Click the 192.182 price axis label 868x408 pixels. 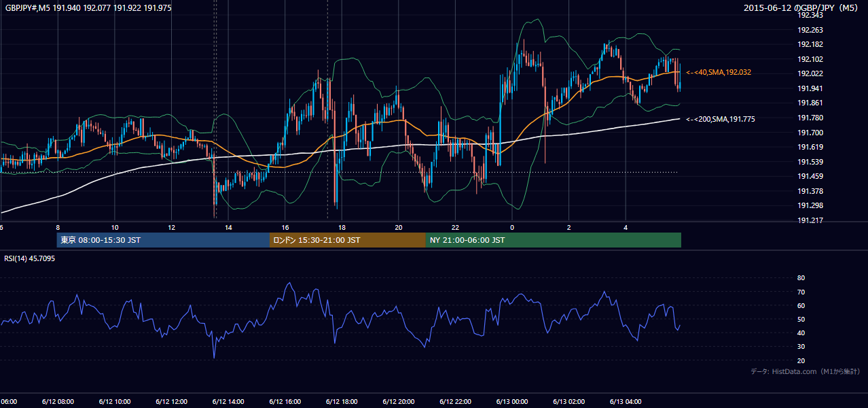pos(810,44)
